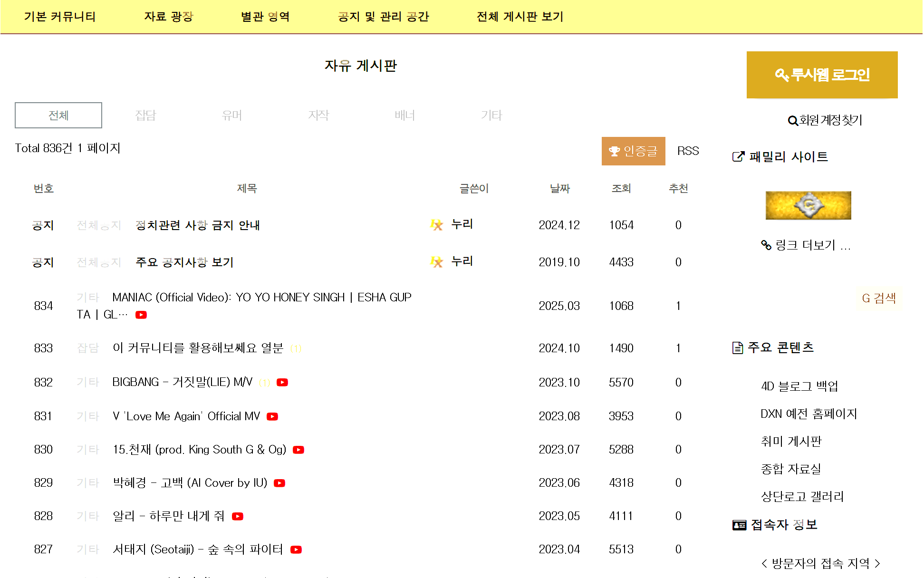Click right arrow next to 방문자의 접속 지역
This screenshot has height=578, width=924.
tap(877, 563)
